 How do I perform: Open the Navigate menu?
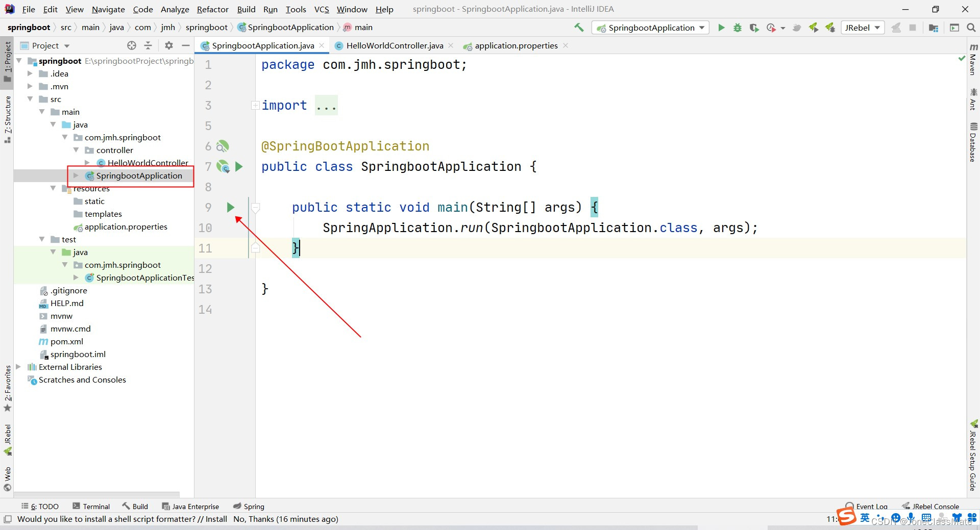click(x=108, y=9)
